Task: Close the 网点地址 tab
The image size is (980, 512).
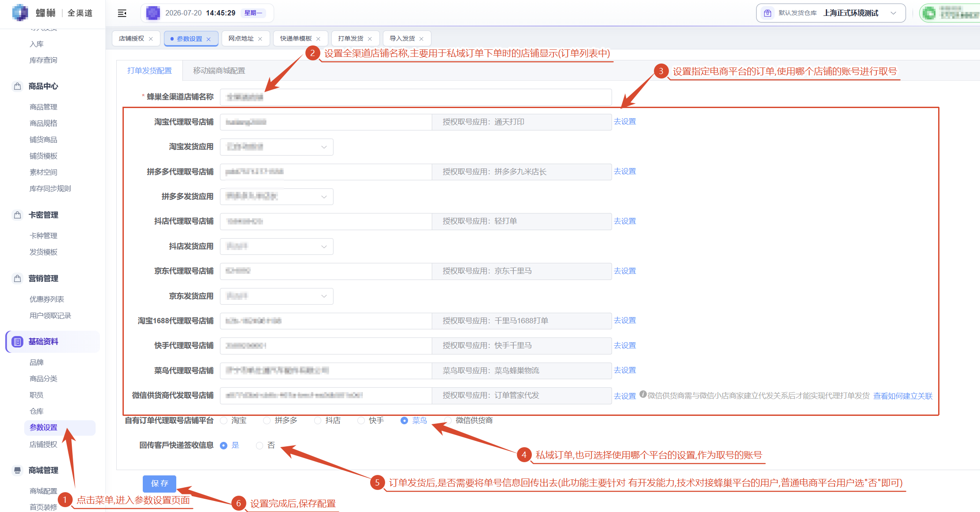Action: pyautogui.click(x=260, y=39)
